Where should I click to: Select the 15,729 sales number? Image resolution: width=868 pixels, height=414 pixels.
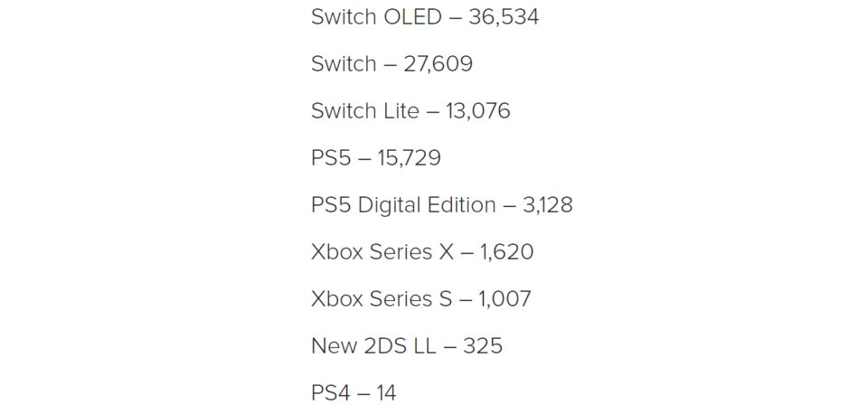pos(409,158)
